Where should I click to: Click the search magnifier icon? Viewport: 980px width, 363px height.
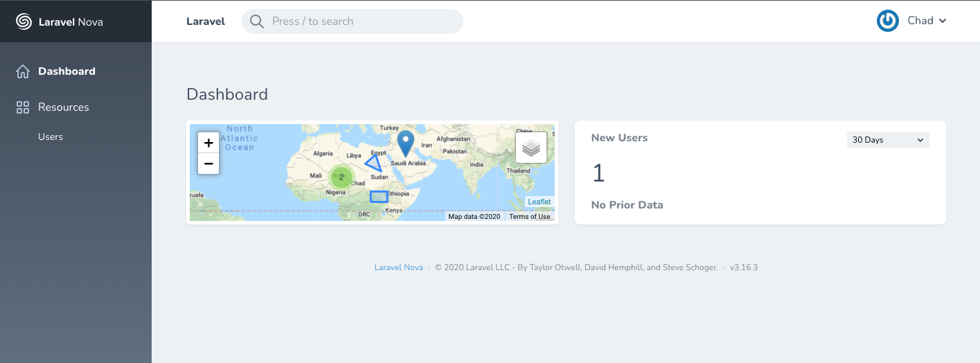pyautogui.click(x=257, y=21)
